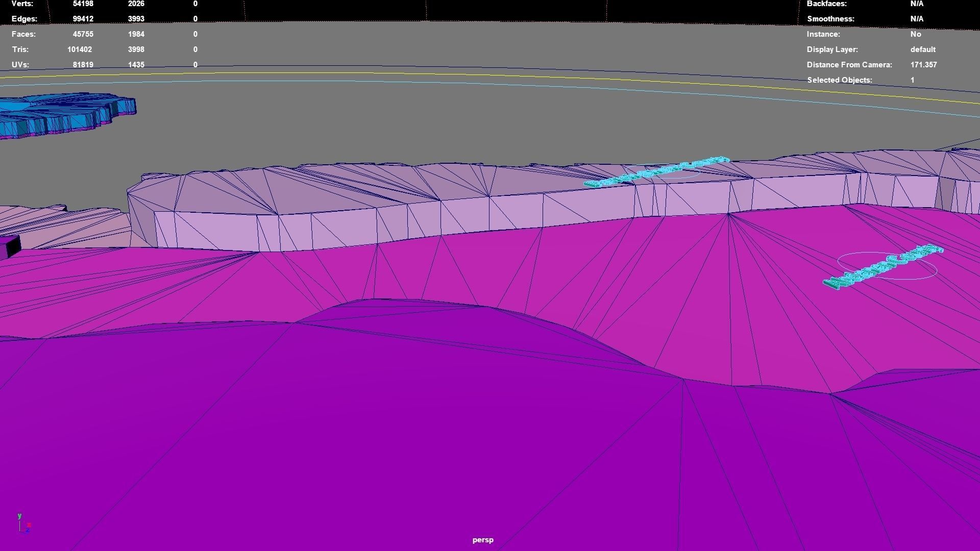Click the Smoothness N/A value
The height and width of the screenshot is (551, 980).
pos(917,19)
